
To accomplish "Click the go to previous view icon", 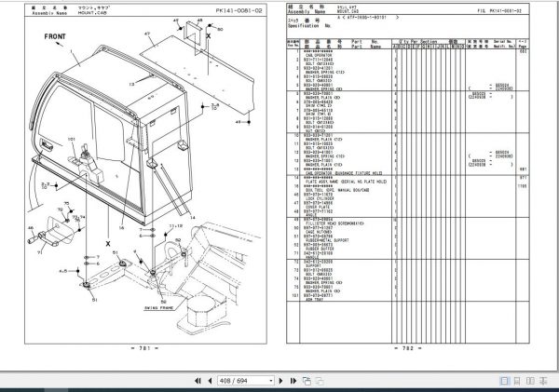I will tap(307, 381).
